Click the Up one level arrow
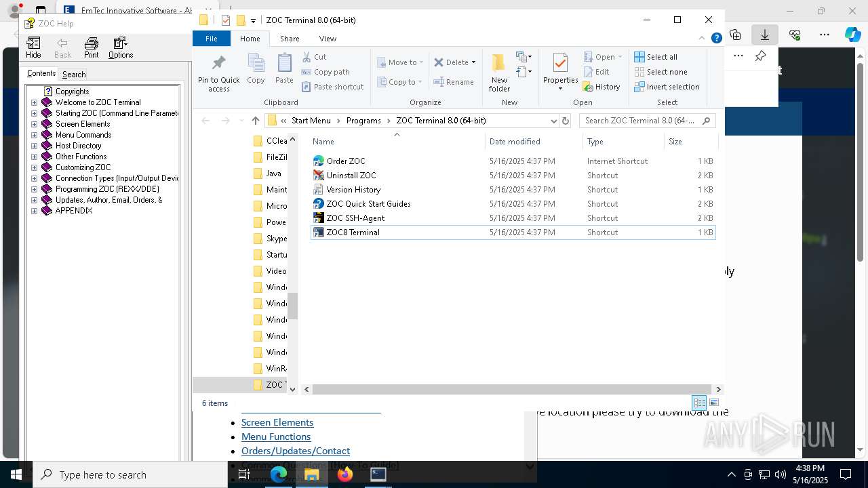868x488 pixels. [255, 121]
